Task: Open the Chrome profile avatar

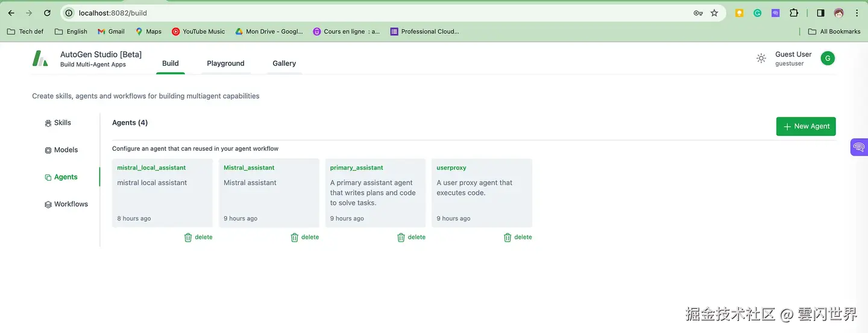Action: pyautogui.click(x=838, y=13)
